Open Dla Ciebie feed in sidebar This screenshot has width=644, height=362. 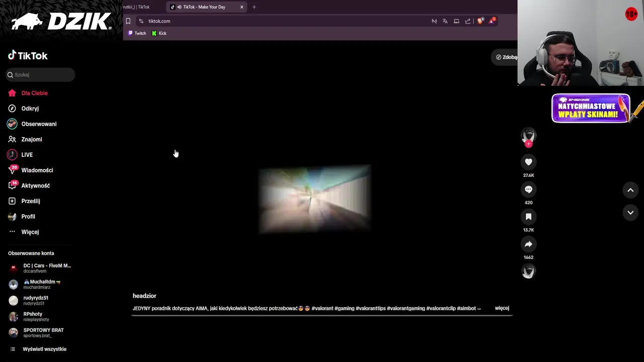[28, 93]
